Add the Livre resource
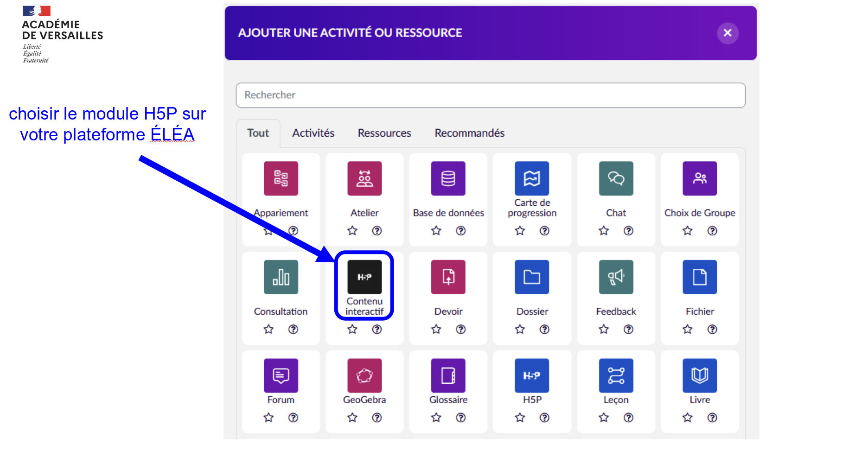Screen dimensions: 868x456 700,375
